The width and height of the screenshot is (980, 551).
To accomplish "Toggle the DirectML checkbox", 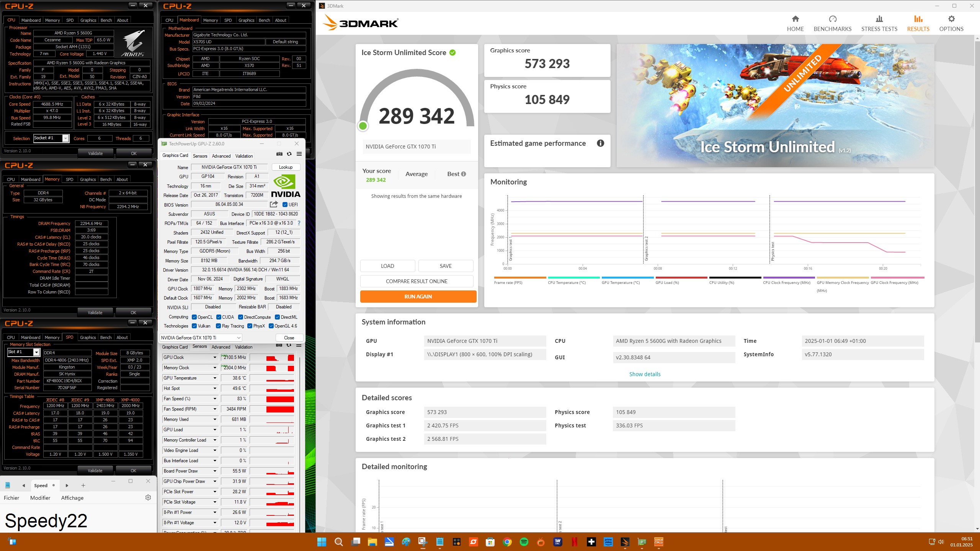I will [277, 317].
